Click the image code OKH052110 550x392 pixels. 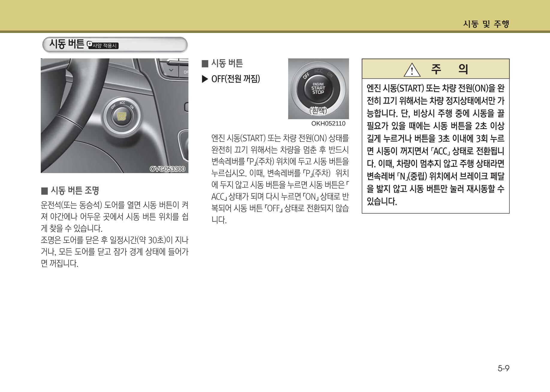click(328, 124)
